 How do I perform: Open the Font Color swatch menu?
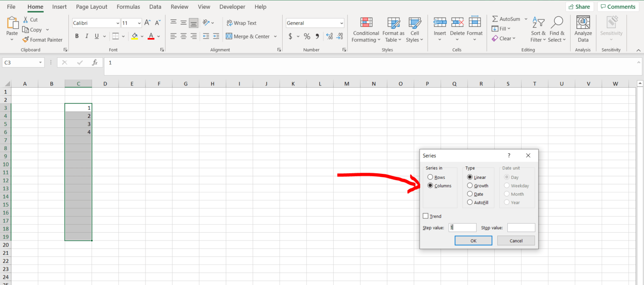[x=158, y=36]
